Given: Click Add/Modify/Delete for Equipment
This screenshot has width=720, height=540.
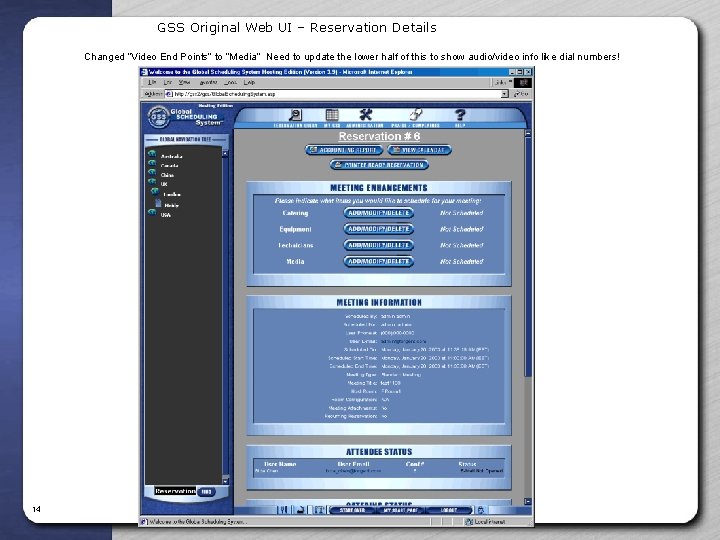Looking at the screenshot, I should 379,229.
